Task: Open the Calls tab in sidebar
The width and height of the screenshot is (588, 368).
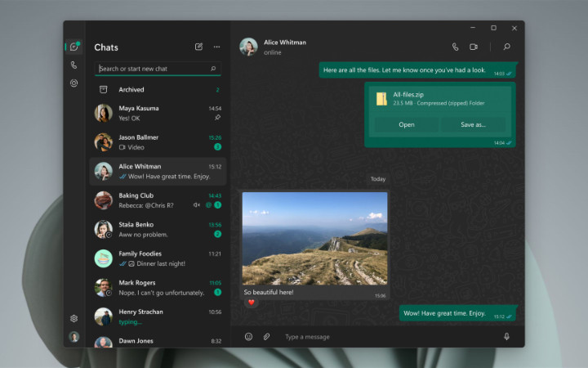Action: pos(73,65)
